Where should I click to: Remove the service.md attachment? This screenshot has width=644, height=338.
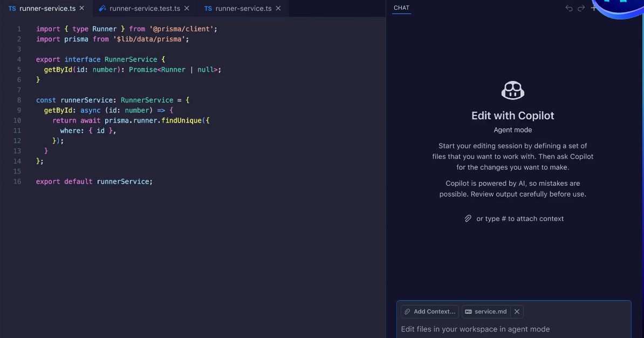tap(517, 312)
